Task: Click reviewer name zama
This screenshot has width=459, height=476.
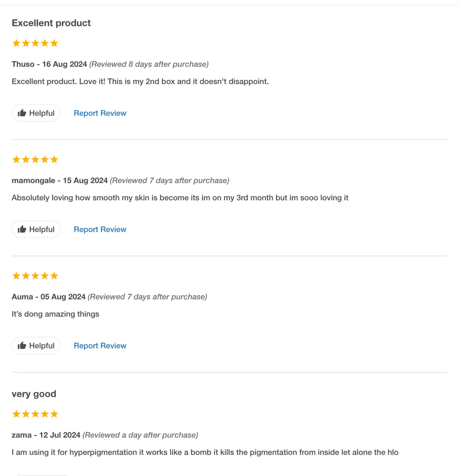Action: (21, 435)
